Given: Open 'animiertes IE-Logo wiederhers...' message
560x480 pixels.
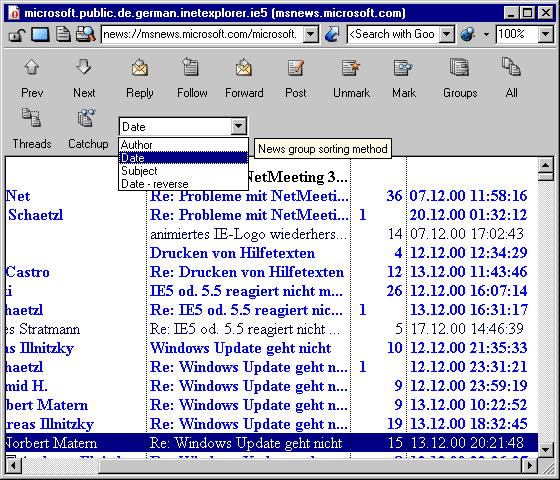Looking at the screenshot, I should (249, 234).
